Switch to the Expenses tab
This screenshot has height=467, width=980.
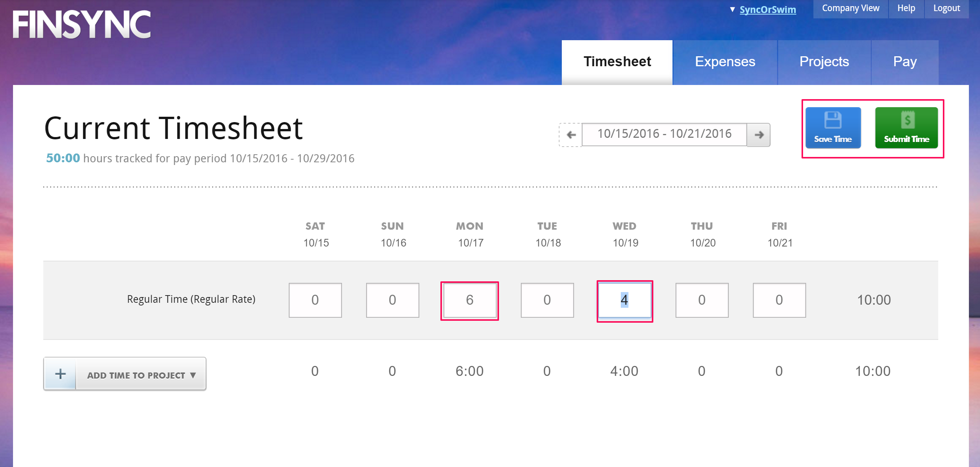click(725, 62)
